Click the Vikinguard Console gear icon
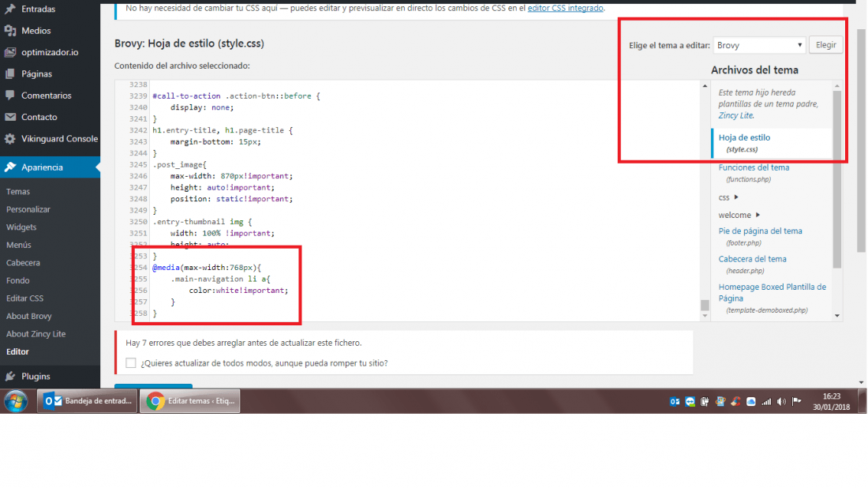This screenshot has height=488, width=868. [x=10, y=138]
